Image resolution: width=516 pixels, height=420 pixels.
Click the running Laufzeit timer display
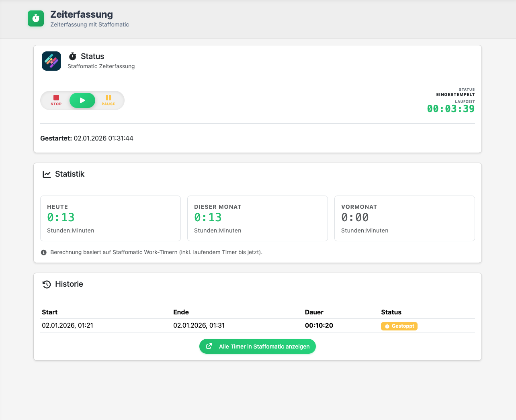point(450,109)
